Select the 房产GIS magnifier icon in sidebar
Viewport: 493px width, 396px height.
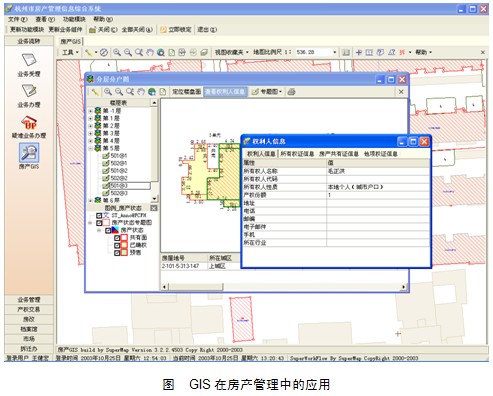(x=29, y=153)
